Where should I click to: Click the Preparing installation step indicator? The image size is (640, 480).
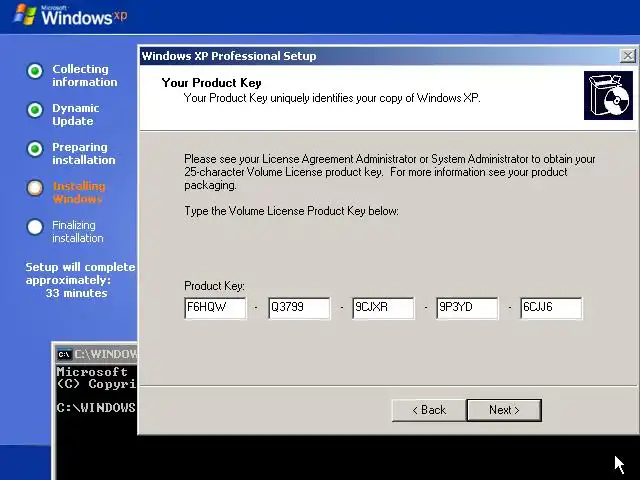[35, 149]
